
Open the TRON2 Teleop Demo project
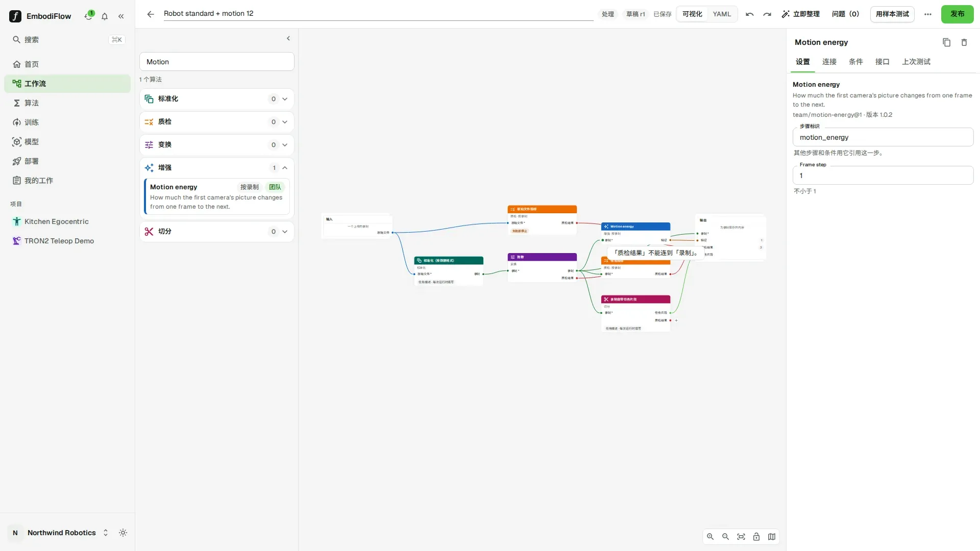click(67, 241)
